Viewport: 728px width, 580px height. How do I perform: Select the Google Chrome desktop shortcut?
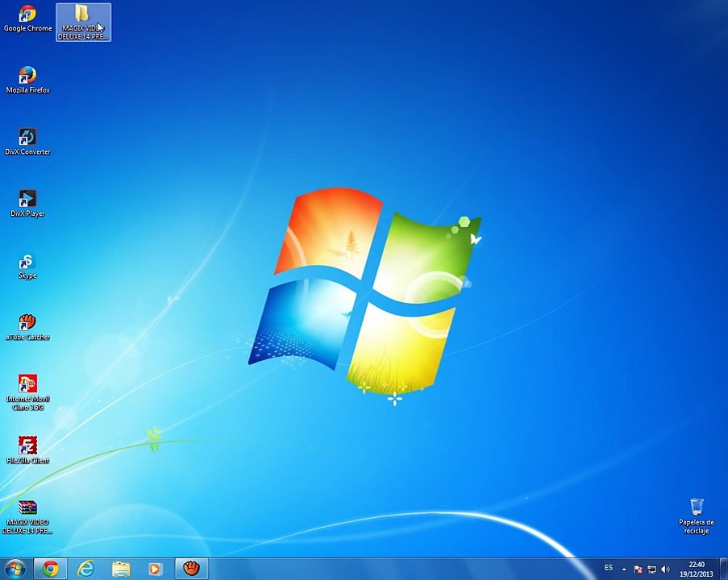pyautogui.click(x=27, y=19)
